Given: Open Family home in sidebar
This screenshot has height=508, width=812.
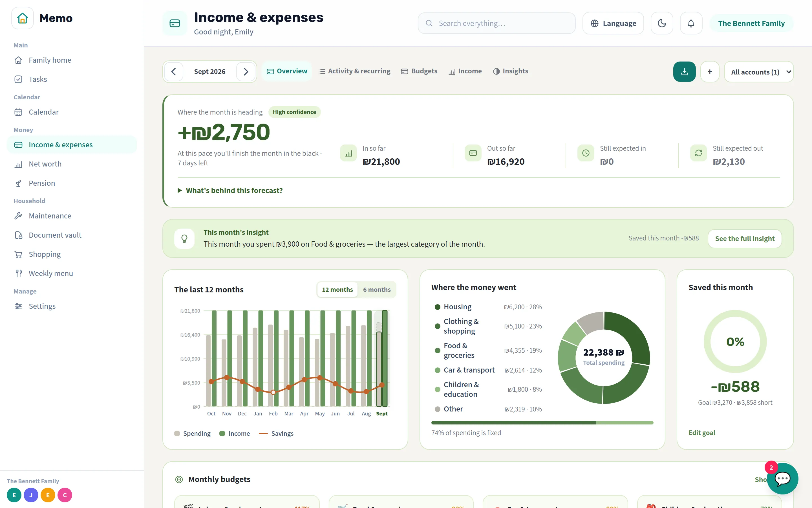Looking at the screenshot, I should [72, 60].
